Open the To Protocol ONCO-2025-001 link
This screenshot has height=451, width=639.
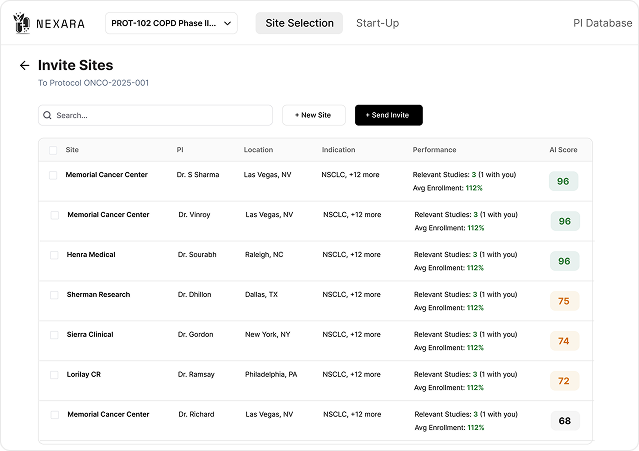pos(93,83)
